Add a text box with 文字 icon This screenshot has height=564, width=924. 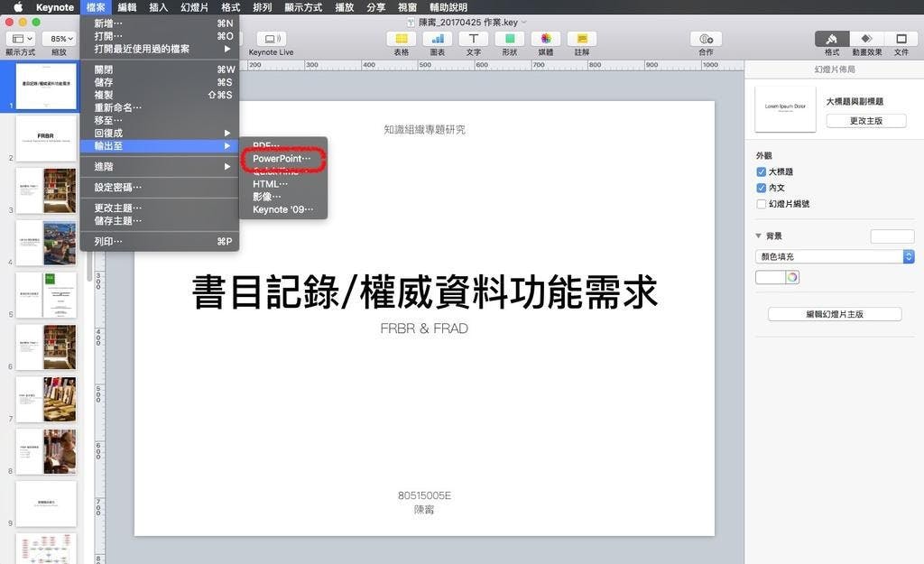tap(473, 39)
